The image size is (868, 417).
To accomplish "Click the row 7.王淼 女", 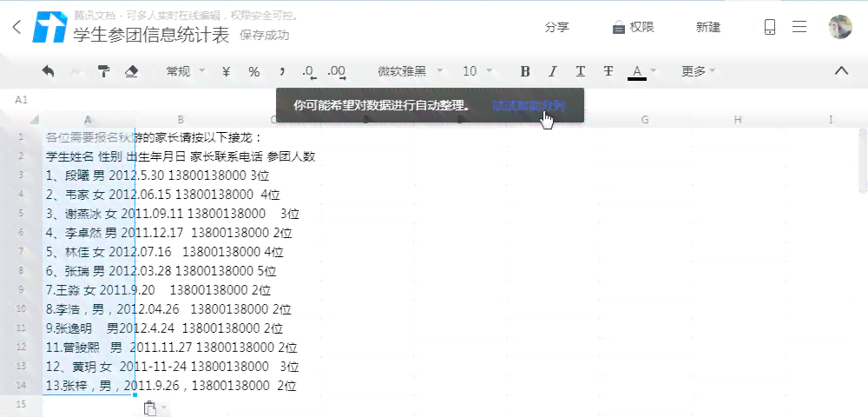I will (158, 290).
